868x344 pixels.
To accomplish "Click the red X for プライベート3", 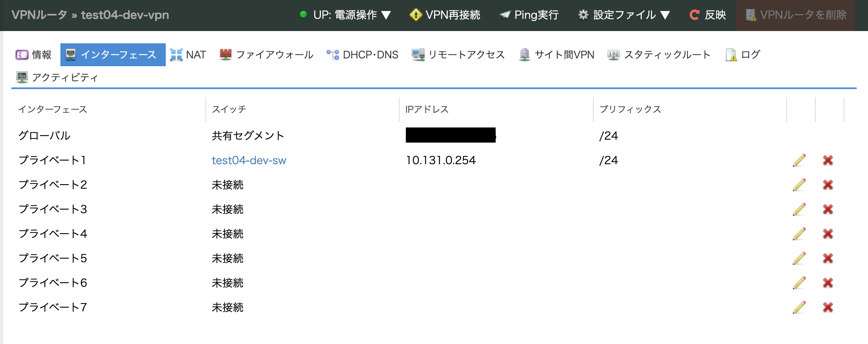I will 828,209.
